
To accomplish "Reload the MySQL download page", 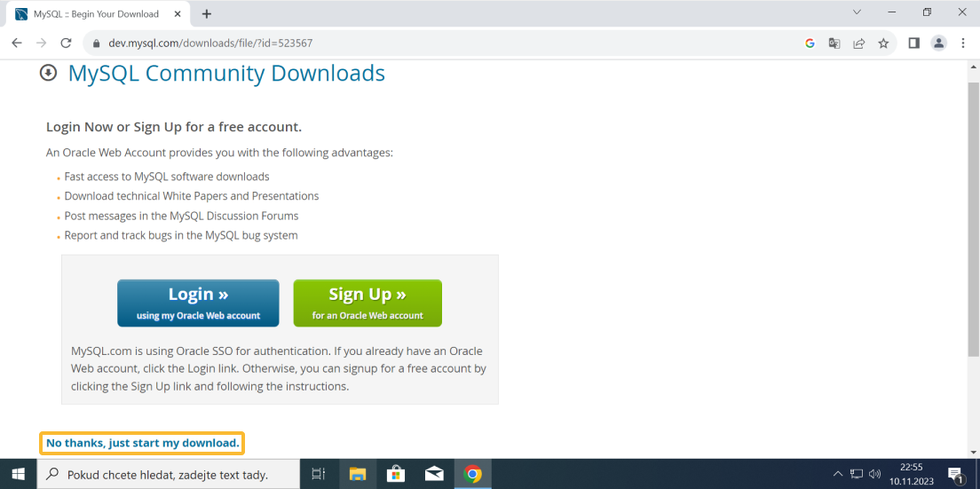I will [66, 43].
